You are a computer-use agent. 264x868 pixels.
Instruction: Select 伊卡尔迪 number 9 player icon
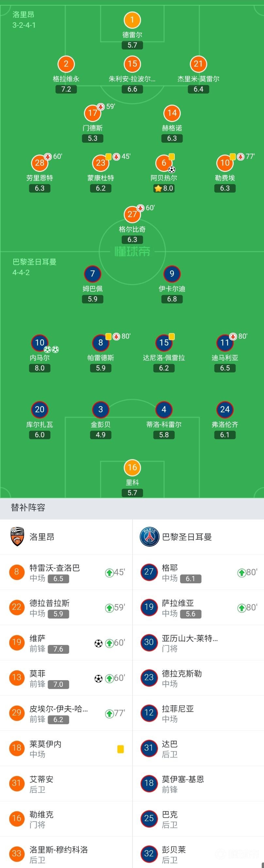[x=172, y=274]
